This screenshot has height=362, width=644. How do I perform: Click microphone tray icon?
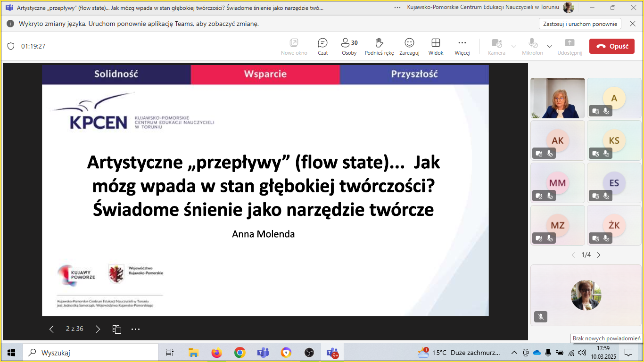(548, 352)
